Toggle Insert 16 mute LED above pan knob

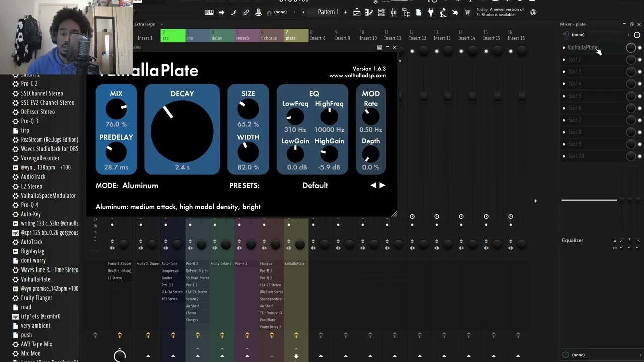pyautogui.click(x=511, y=51)
